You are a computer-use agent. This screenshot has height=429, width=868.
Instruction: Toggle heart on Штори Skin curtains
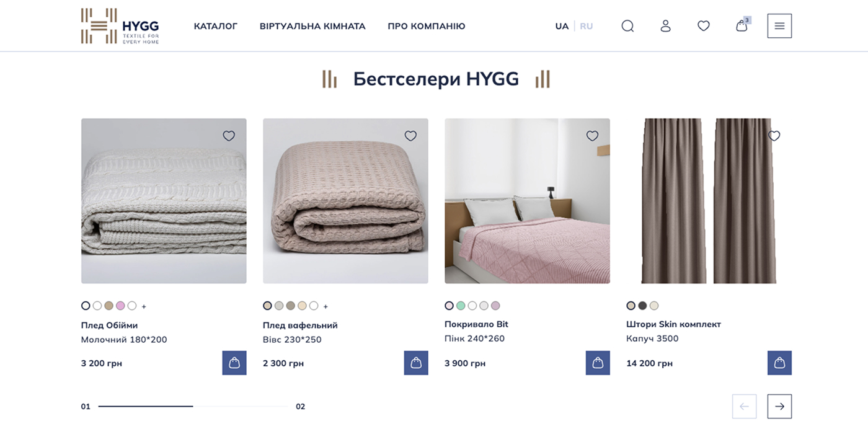[x=774, y=136]
